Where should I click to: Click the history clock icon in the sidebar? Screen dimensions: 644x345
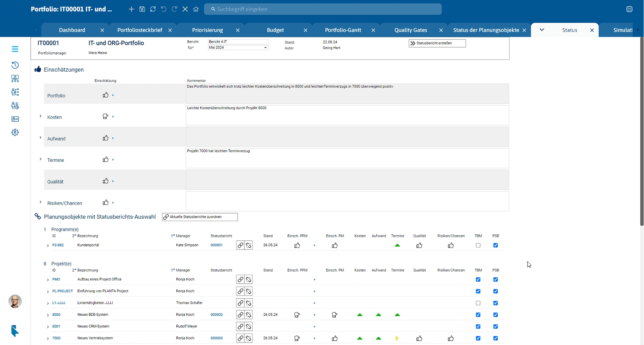15,65
